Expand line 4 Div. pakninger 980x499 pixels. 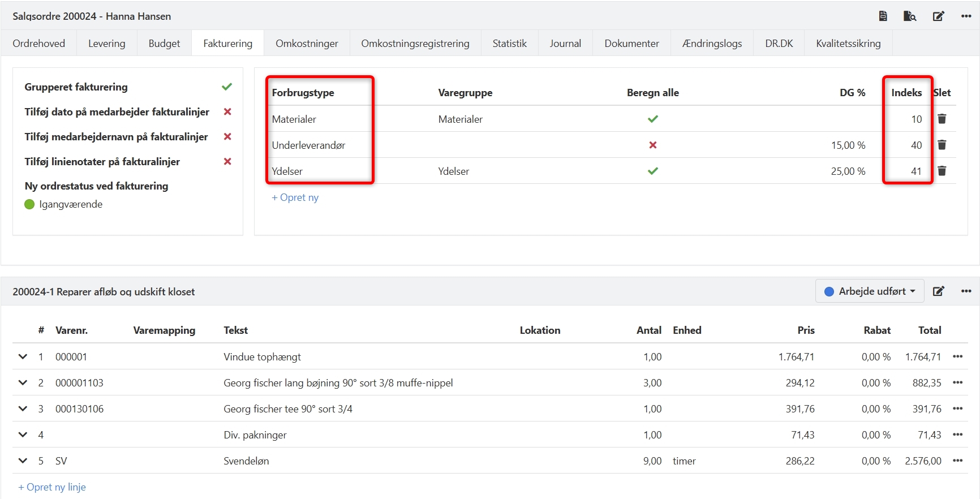[x=23, y=435]
